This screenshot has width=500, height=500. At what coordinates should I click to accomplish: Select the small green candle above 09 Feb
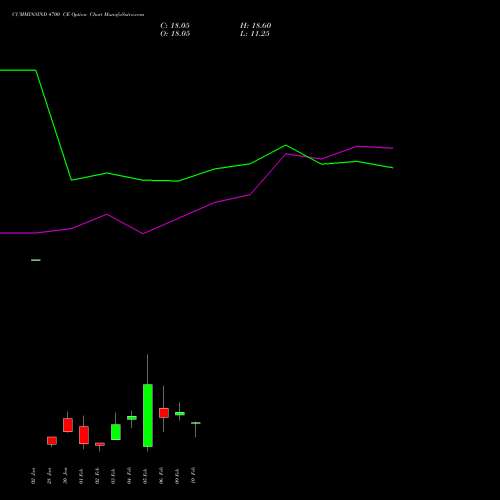point(180,413)
